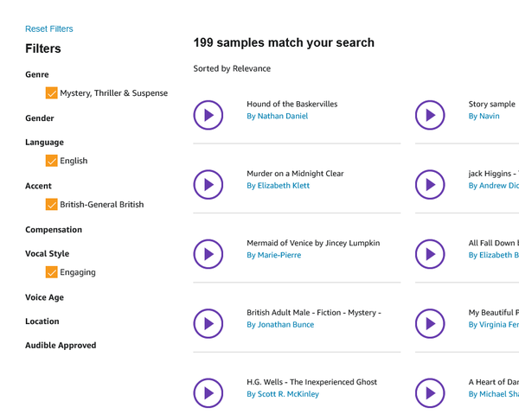
Task: Expand the Gender filter section
Action: [x=40, y=118]
